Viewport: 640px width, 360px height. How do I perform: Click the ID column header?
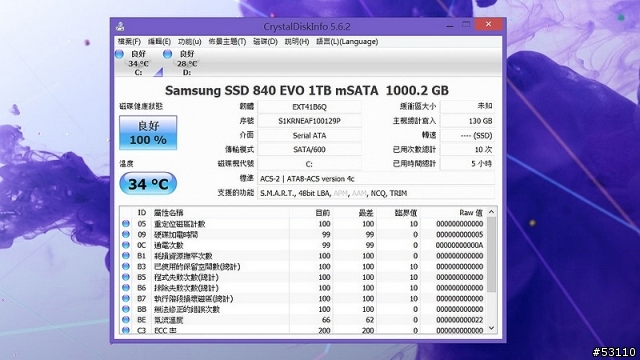tap(142, 213)
